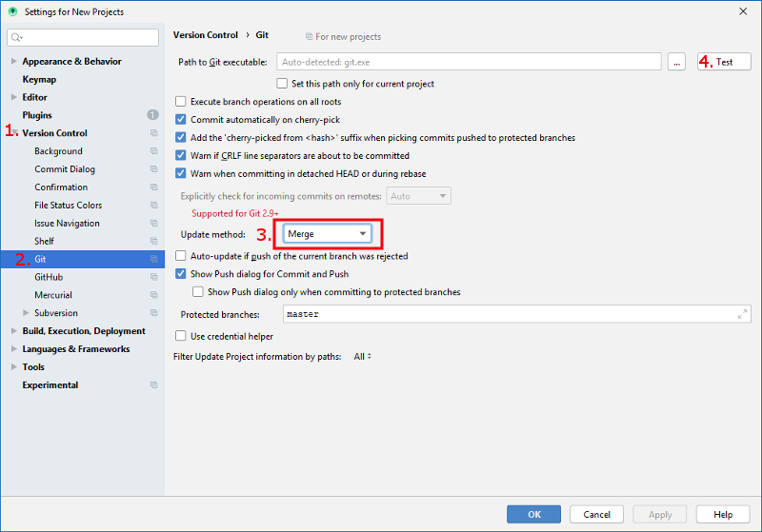This screenshot has width=762, height=532.
Task: Expand the Subversion subtree arrow
Action: point(26,312)
